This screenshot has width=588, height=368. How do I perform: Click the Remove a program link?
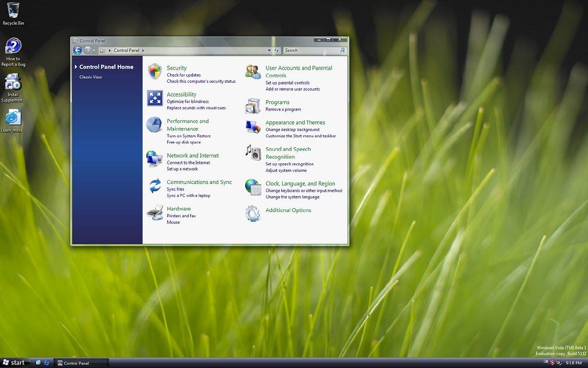pyautogui.click(x=283, y=110)
